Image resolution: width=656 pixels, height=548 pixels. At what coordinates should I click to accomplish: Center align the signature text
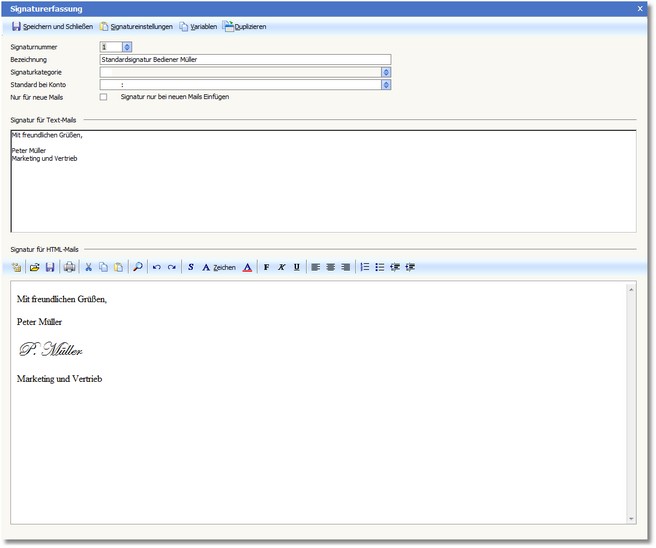point(331,267)
